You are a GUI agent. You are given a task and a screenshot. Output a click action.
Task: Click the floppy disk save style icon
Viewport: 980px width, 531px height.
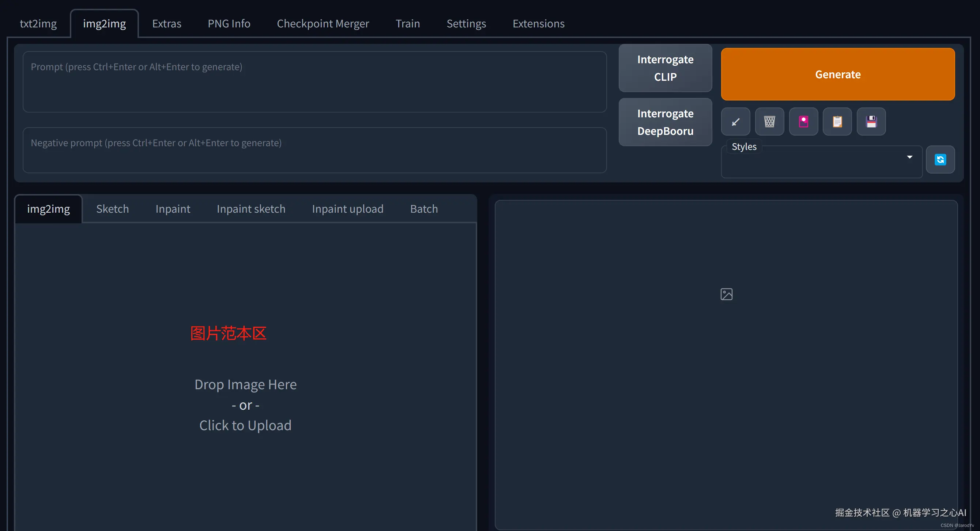pos(871,122)
